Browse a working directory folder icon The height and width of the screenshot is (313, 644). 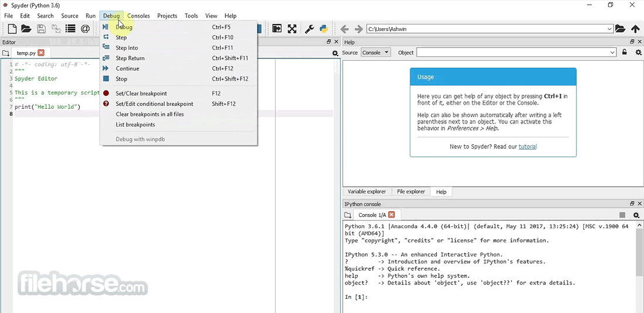coord(620,29)
